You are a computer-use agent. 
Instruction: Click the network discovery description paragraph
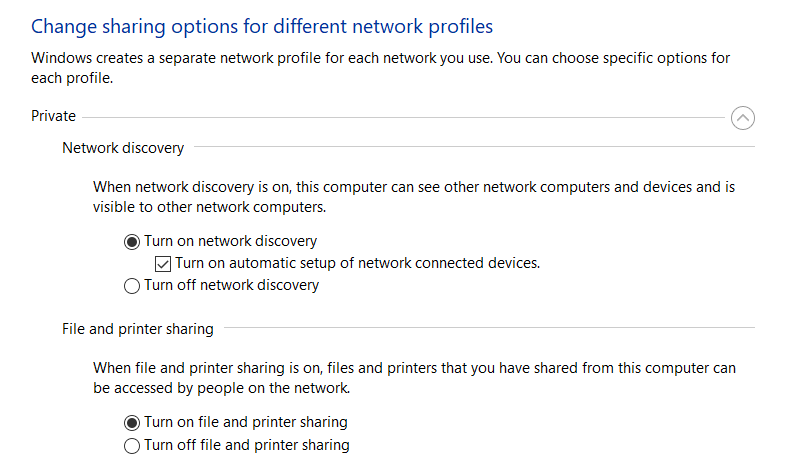(414, 197)
